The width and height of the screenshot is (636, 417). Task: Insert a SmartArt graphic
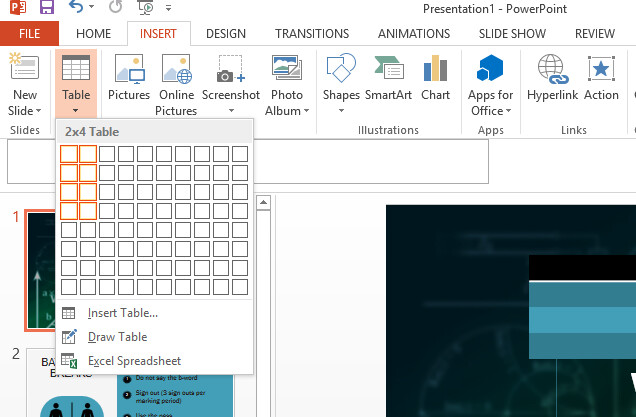click(x=388, y=77)
